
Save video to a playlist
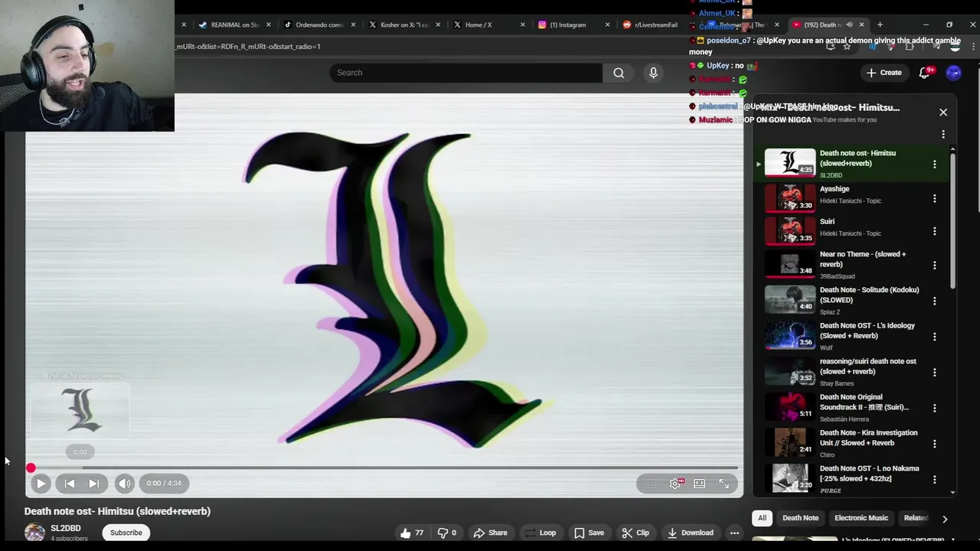coord(589,533)
